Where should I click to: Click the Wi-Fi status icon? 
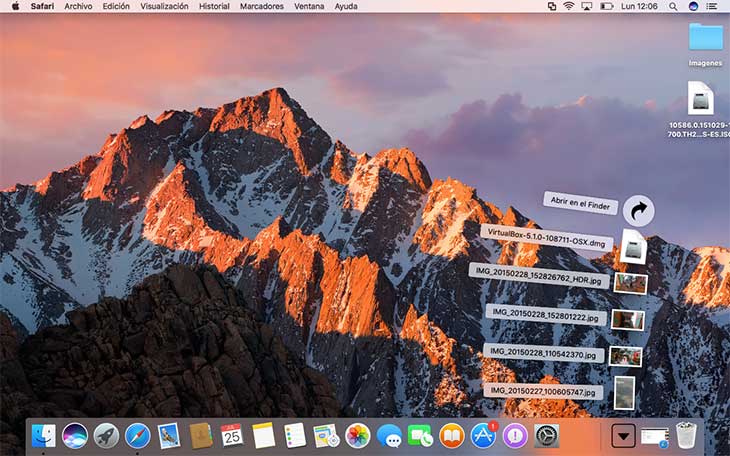(568, 6)
